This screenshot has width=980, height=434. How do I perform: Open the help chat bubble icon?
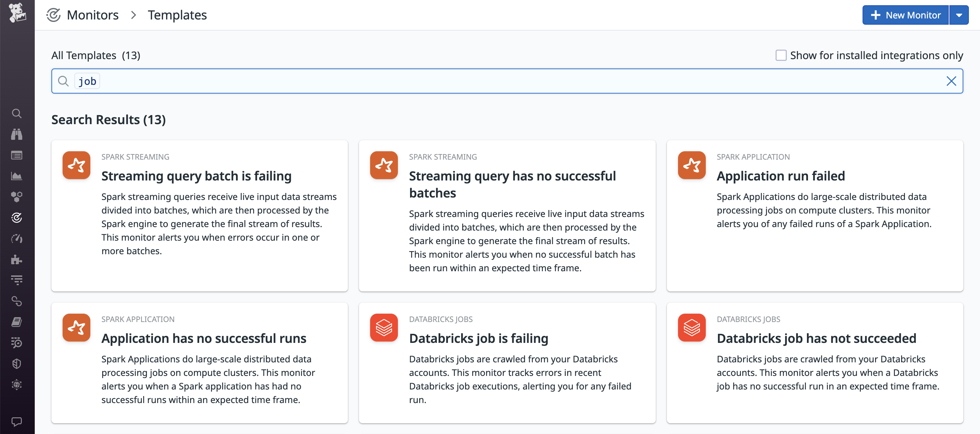coord(17,421)
